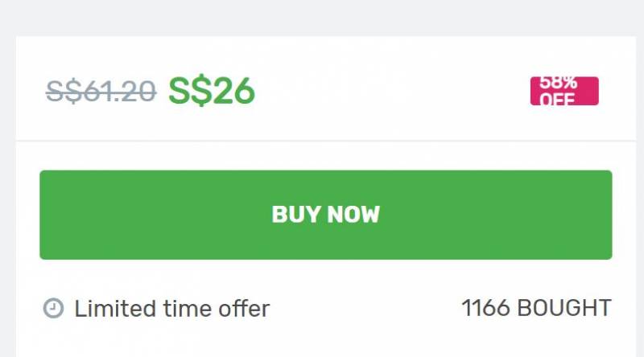Viewport: 644px width, 357px height.
Task: Click the 1166 BOUGHT counter
Action: [536, 308]
